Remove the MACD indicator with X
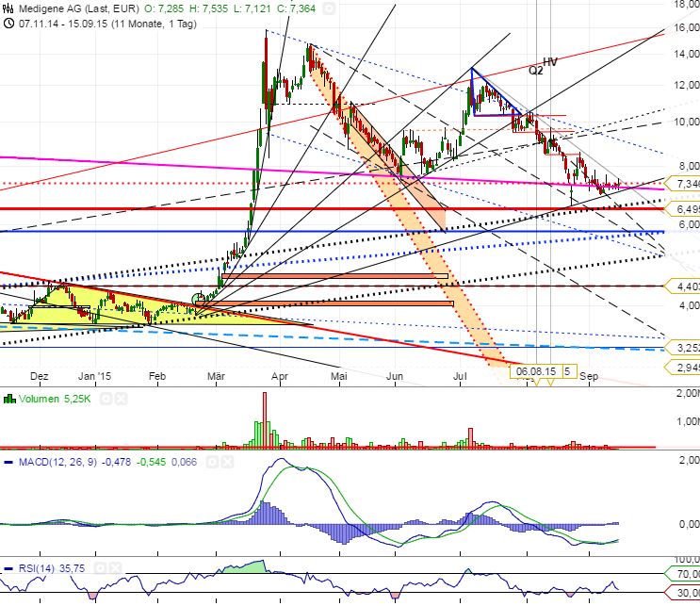Screen dimensions: 700x606 (x=227, y=462)
